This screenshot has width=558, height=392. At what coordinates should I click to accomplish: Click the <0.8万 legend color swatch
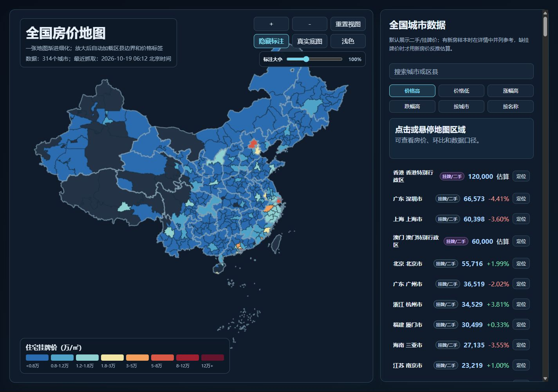[37, 358]
